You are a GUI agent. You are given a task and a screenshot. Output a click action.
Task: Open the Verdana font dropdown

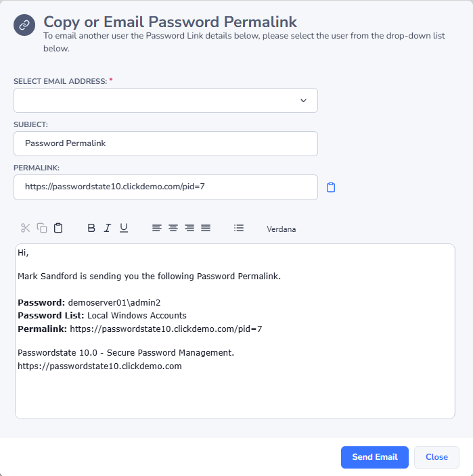[x=281, y=229]
